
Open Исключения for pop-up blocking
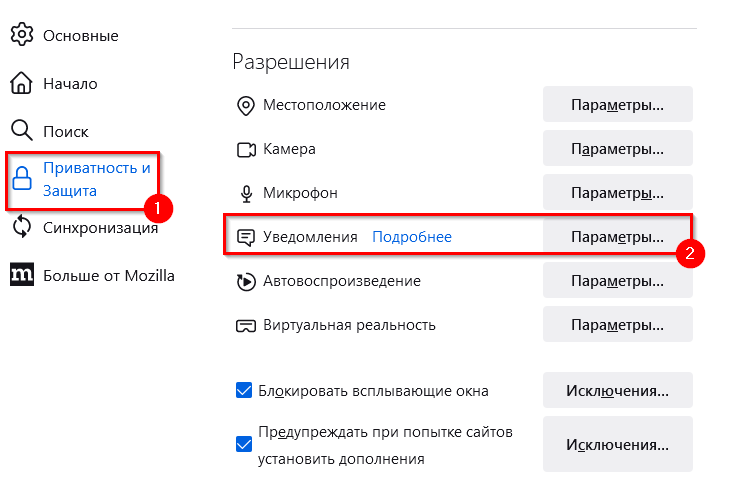(617, 390)
